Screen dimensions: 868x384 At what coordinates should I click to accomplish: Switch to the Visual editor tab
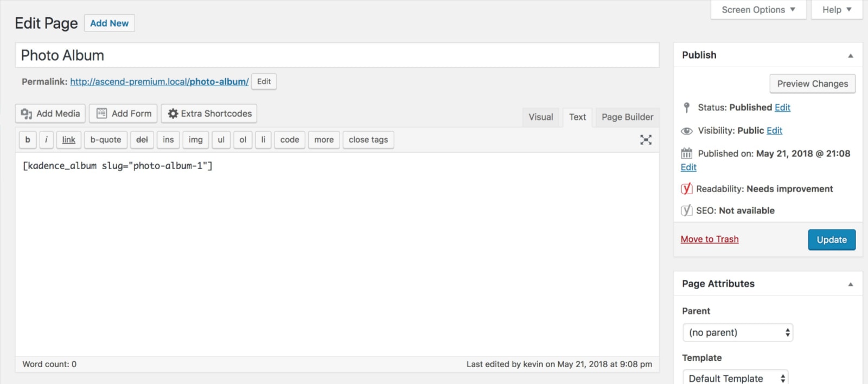(541, 117)
